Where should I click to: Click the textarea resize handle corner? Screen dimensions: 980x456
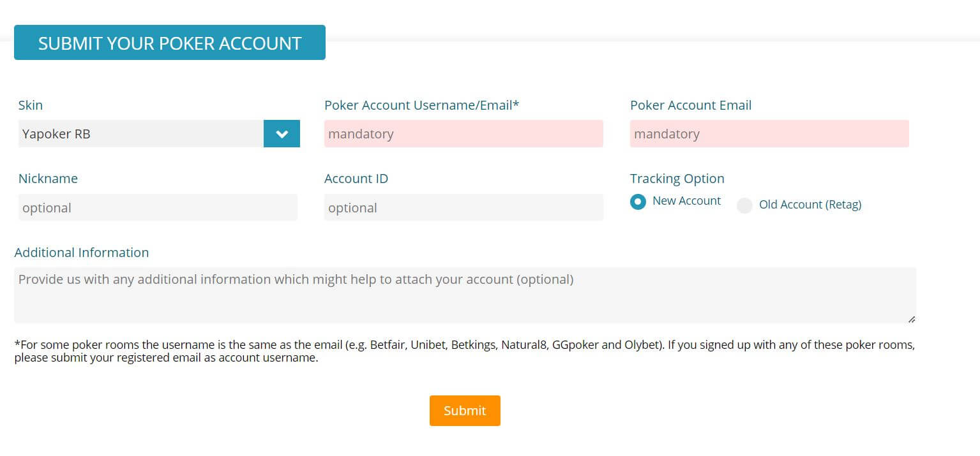912,319
